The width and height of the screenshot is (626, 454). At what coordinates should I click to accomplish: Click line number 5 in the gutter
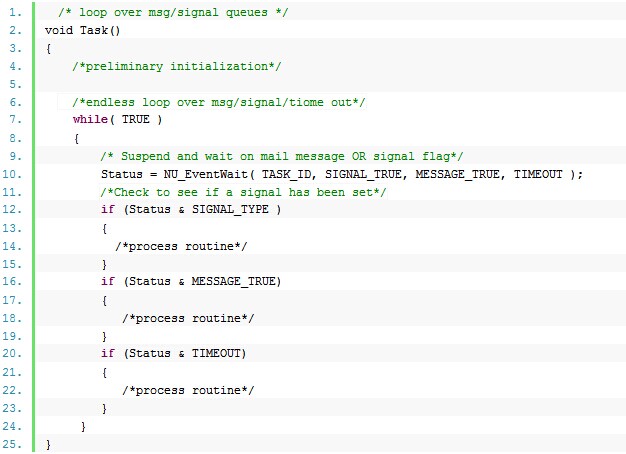click(15, 84)
